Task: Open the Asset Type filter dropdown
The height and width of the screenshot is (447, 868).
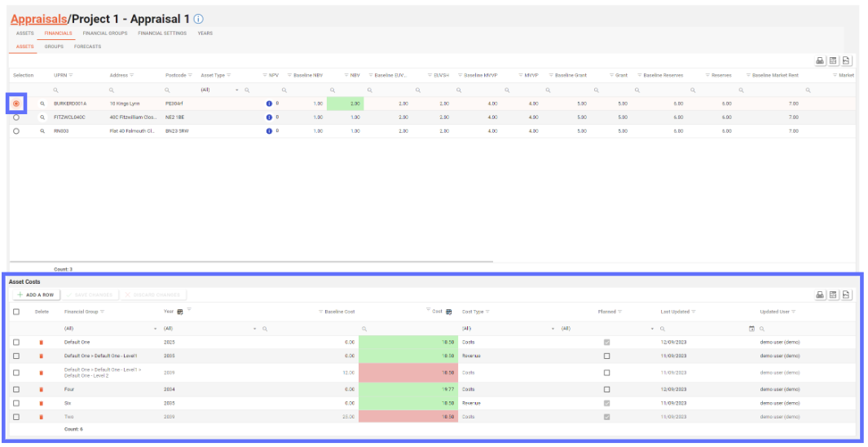Action: tap(237, 90)
